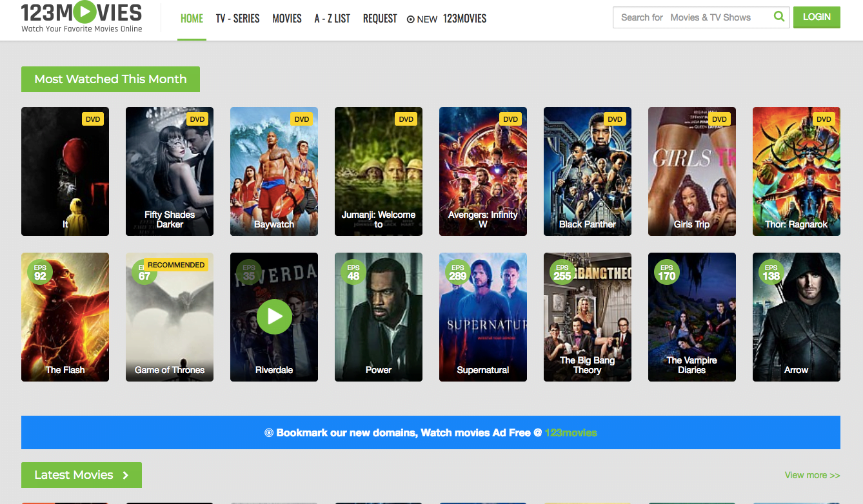Click the 'Watch Your Favorite Movies Online' tagline
The image size is (863, 504).
click(82, 28)
